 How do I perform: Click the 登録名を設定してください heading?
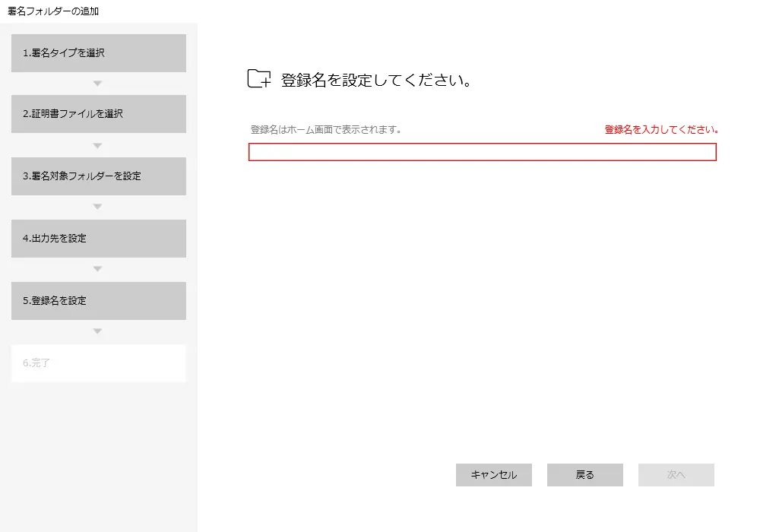[x=376, y=81]
